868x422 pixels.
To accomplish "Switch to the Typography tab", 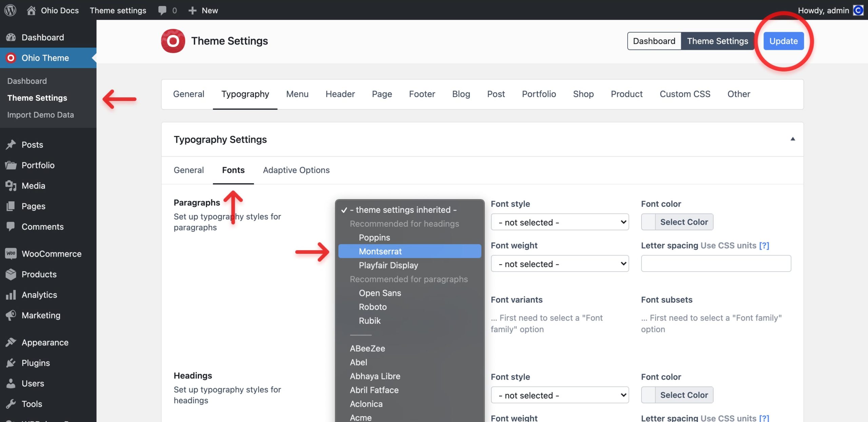I will point(245,94).
